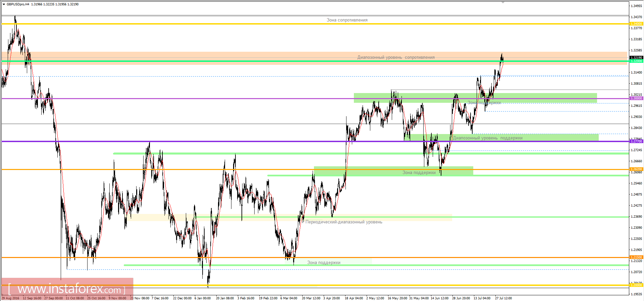Click the violet 1.27700 price tag
The height and width of the screenshot is (301, 644).
[636, 141]
